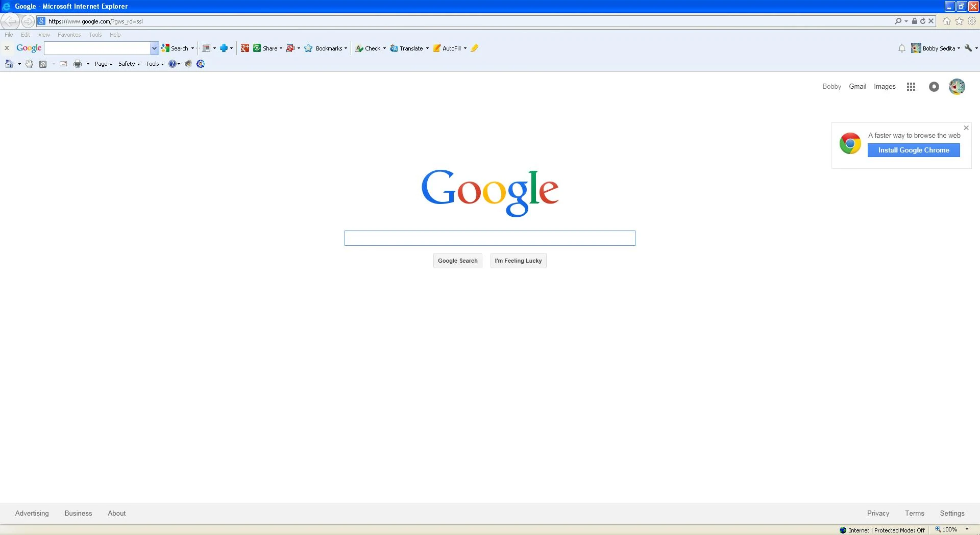
Task: Expand the AutoFill dropdown arrow
Action: 465,48
